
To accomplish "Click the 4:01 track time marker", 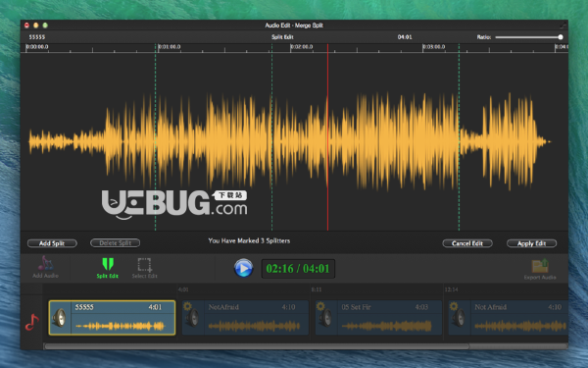I will click(183, 289).
